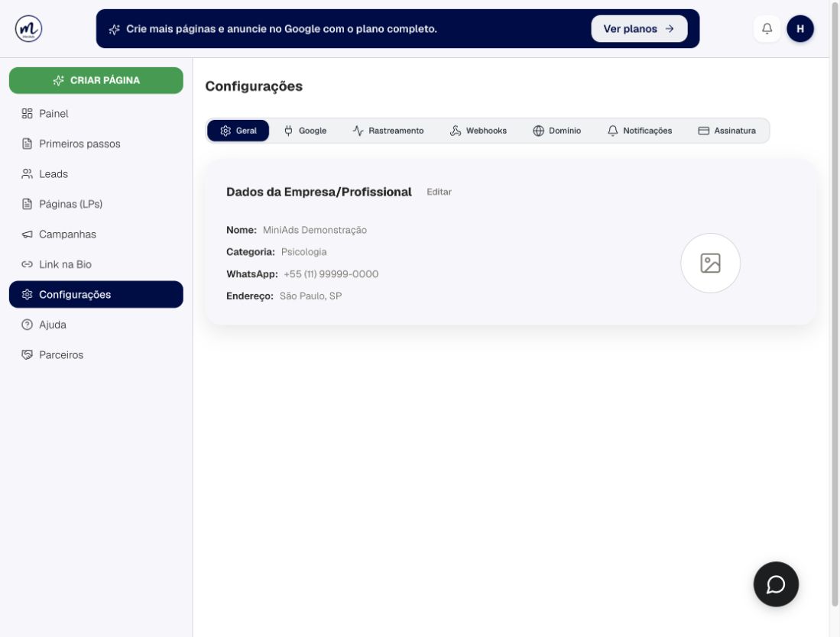
Task: Select the Domínio tab
Action: pyautogui.click(x=557, y=131)
